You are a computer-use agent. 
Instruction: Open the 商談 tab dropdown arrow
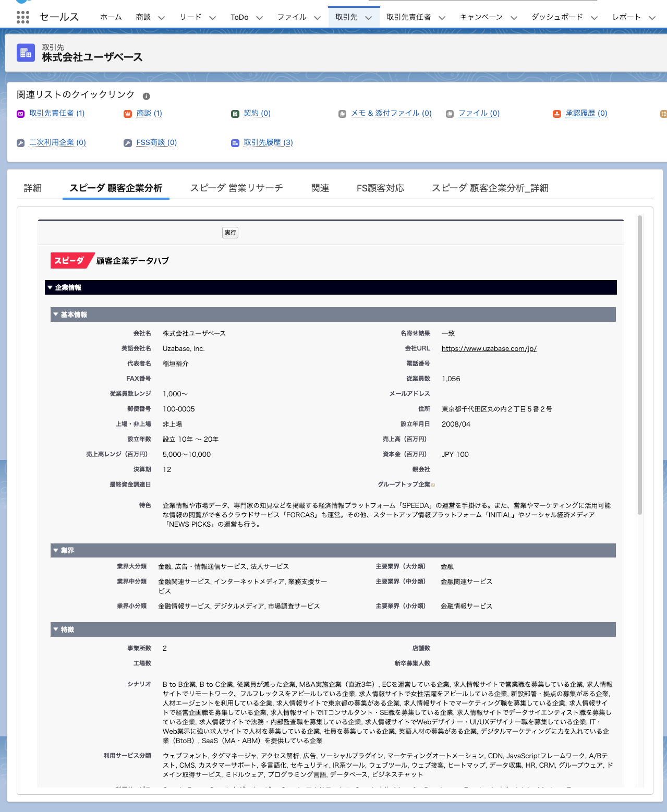(x=162, y=17)
